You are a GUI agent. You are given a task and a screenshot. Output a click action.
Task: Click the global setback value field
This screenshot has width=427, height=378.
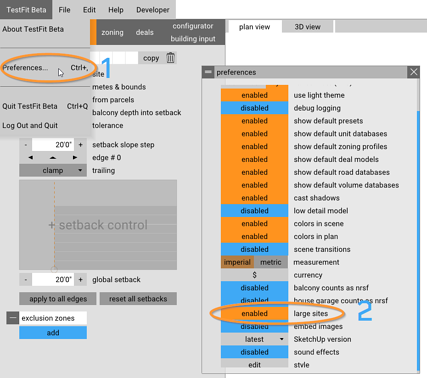(x=53, y=280)
